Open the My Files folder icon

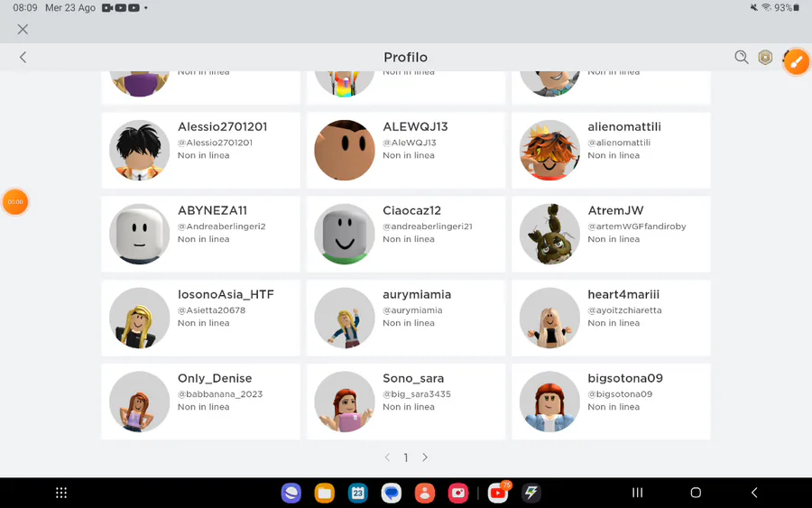[325, 493]
